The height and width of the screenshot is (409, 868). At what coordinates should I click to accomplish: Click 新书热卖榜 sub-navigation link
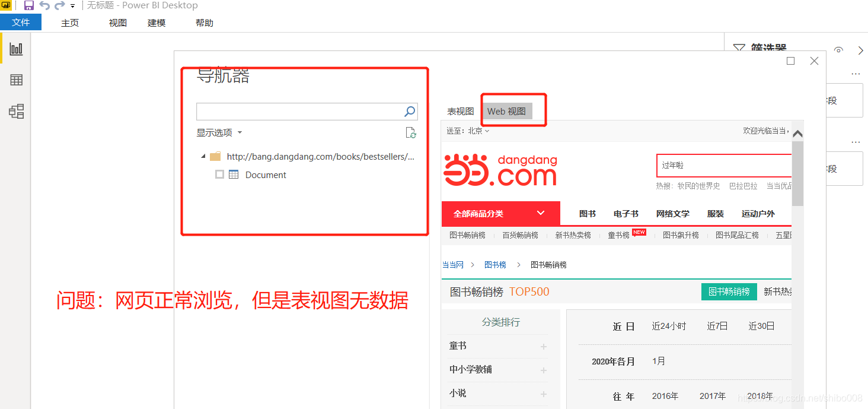click(573, 235)
